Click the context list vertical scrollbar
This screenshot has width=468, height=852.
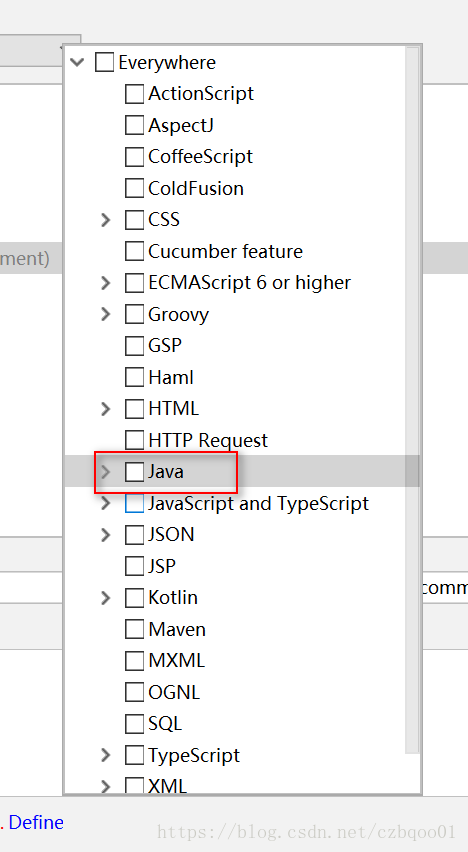(412, 400)
